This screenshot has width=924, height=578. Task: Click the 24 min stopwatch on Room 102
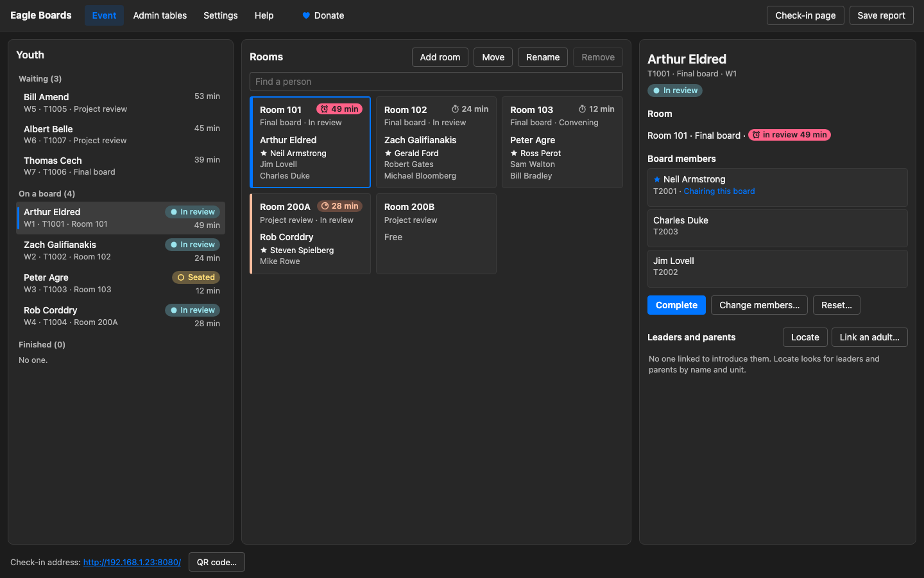click(470, 109)
